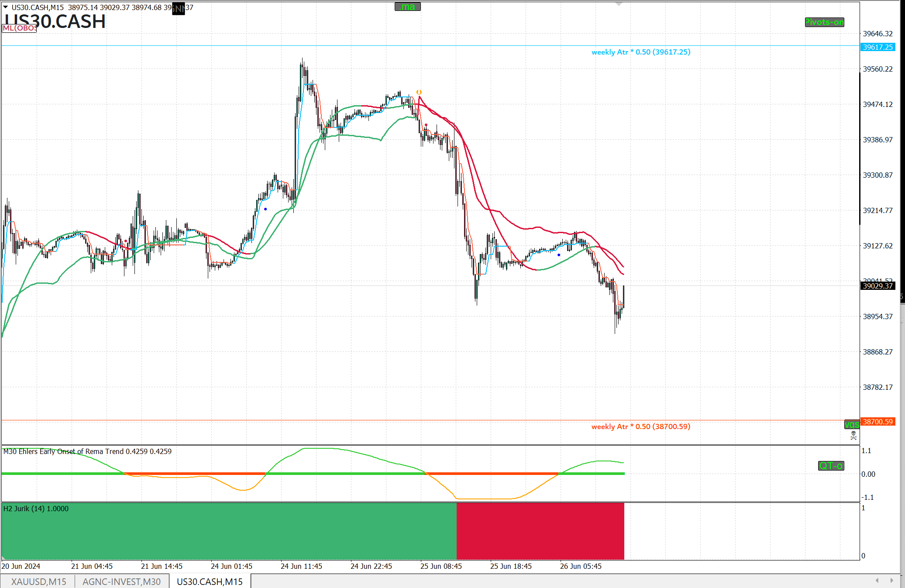Click the right tab scroll arrow
This screenshot has height=588, width=905.
892,581
